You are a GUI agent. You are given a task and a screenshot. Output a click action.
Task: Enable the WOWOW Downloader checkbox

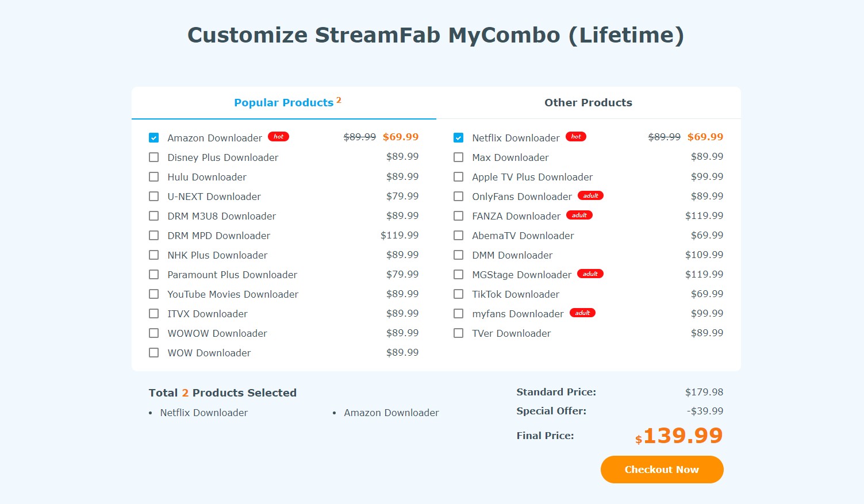point(153,333)
